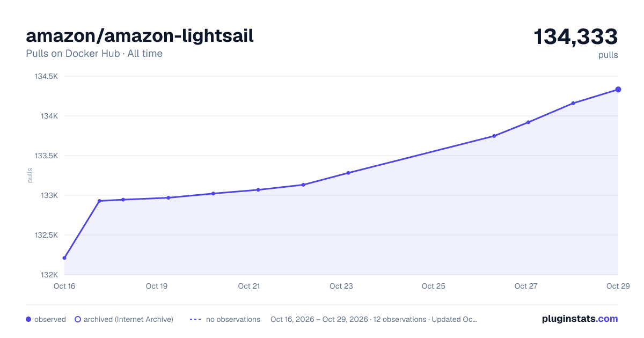Viewport: 644px width, 338px height.
Task: Select the first data point at Oct 16
Action: [x=64, y=258]
